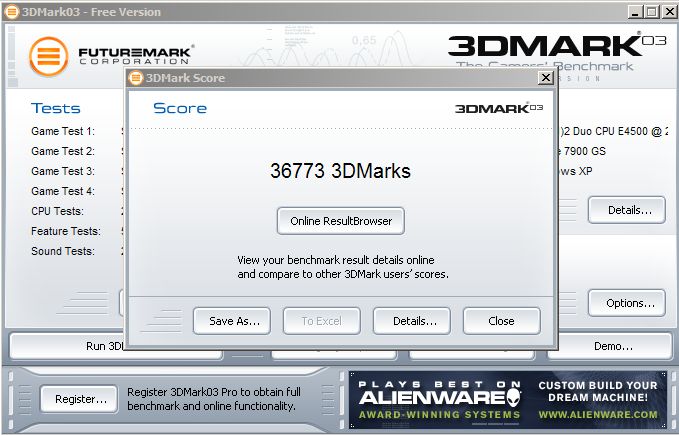
Task: Click the Feature Tests label
Action: [66, 231]
